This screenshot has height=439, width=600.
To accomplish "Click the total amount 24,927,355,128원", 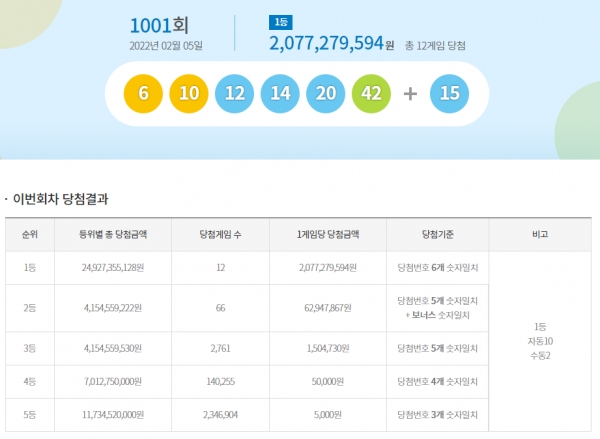I will (x=113, y=268).
